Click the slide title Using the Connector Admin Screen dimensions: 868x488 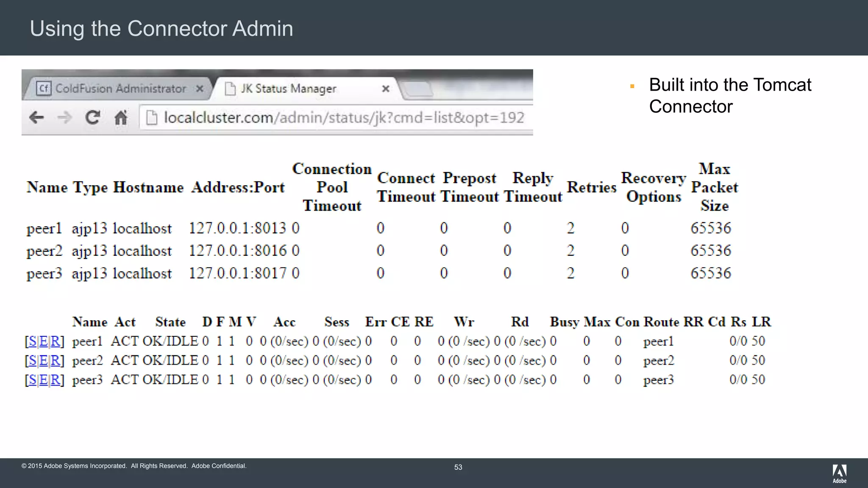(x=161, y=29)
